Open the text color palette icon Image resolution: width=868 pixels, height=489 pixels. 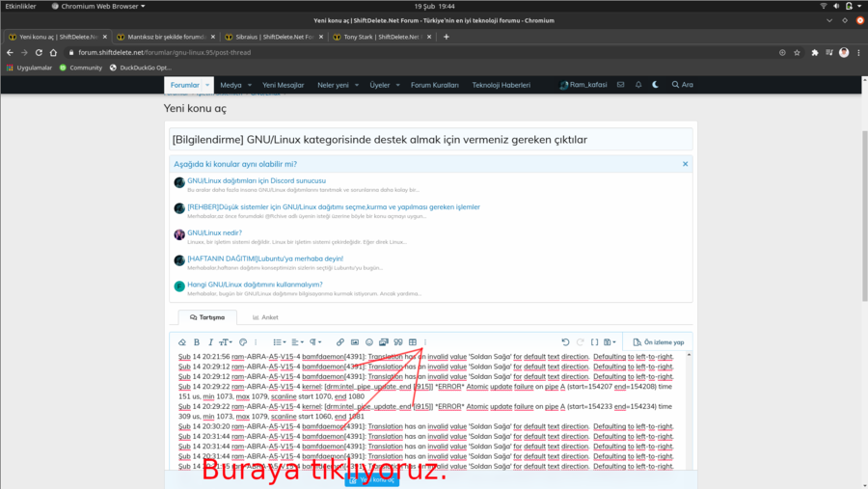pyautogui.click(x=243, y=342)
